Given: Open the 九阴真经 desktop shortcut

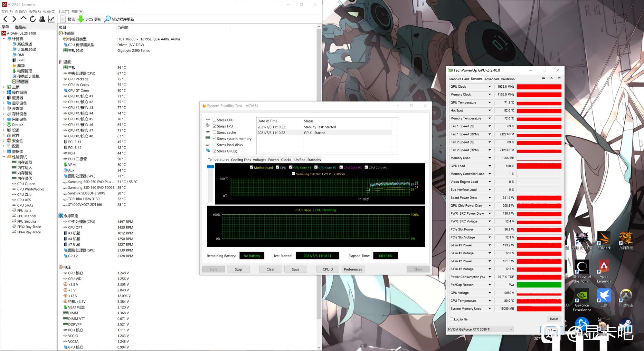Looking at the screenshot, I should [626, 240].
